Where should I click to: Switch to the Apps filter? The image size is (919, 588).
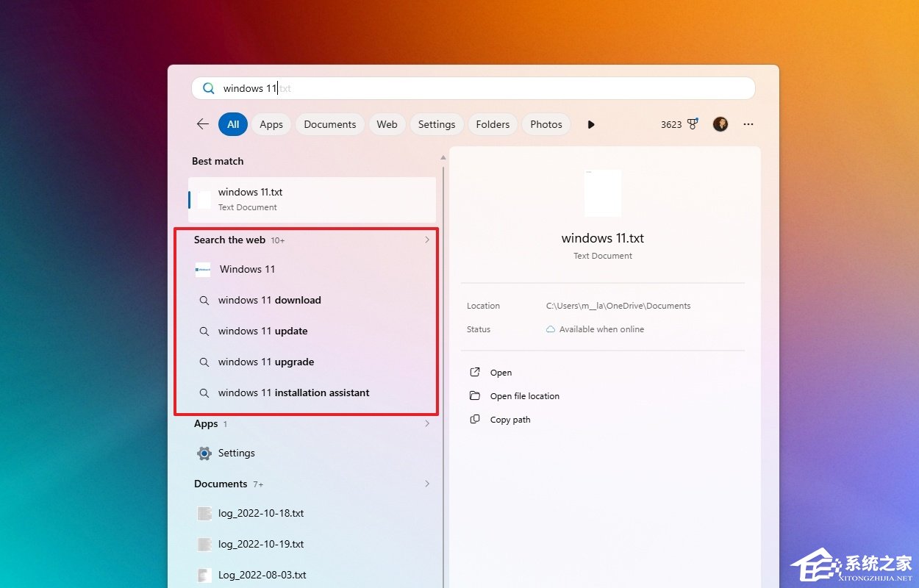pyautogui.click(x=271, y=124)
